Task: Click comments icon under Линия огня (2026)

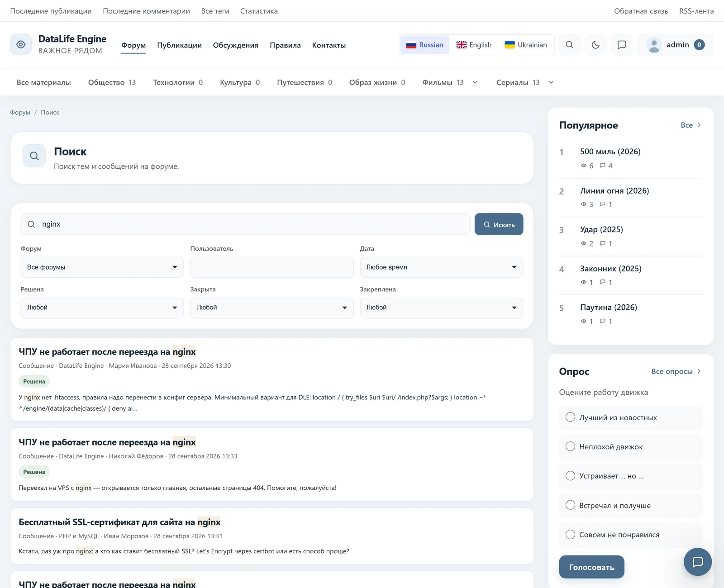Action: 603,204
